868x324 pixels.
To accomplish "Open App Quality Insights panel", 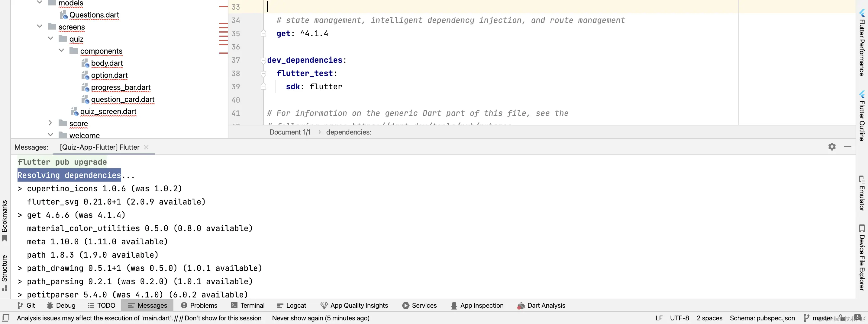I will pos(354,306).
